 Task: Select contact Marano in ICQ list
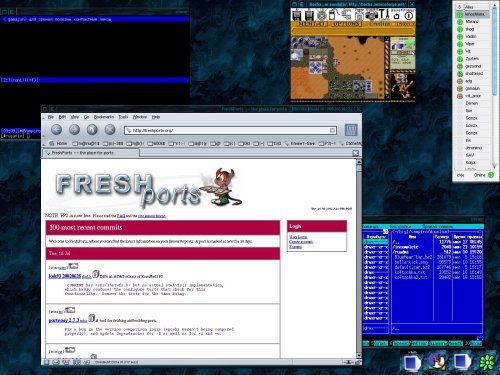tap(472, 22)
